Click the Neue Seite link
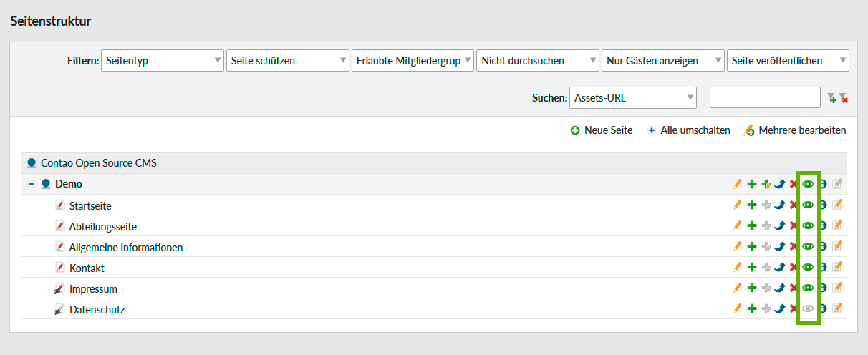Viewport: 868px width, 355px height. click(602, 130)
